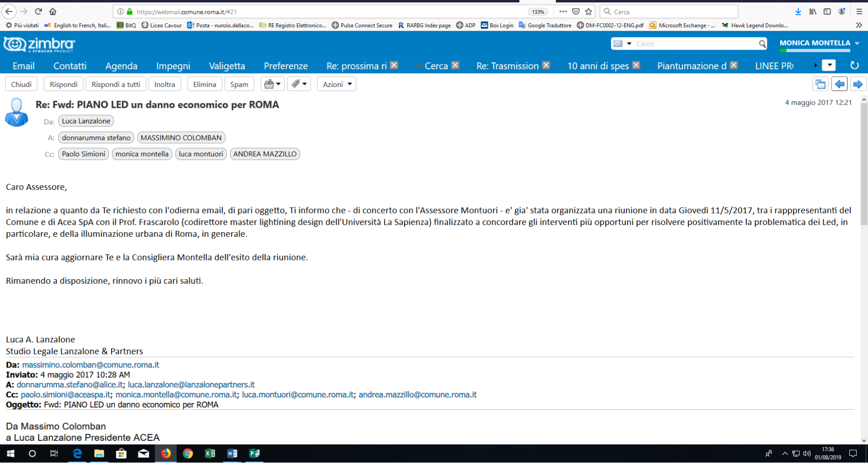Open the Firefox library icon
868x463 pixels.
813,12
